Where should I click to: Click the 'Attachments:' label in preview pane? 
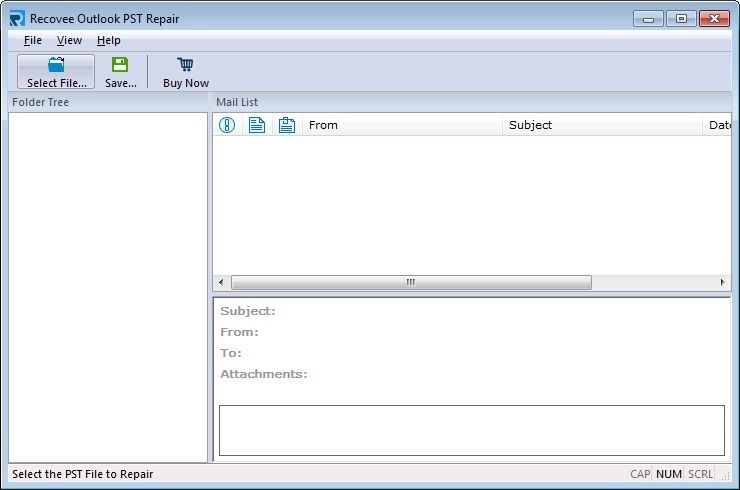[x=264, y=374]
